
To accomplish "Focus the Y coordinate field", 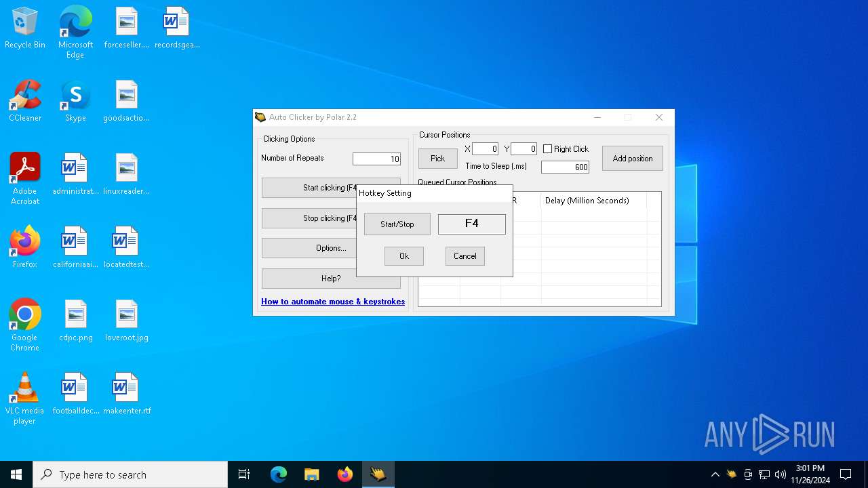I will coord(524,149).
